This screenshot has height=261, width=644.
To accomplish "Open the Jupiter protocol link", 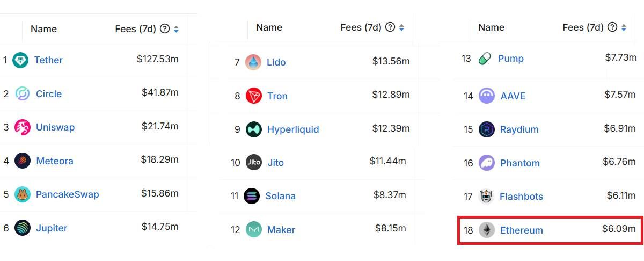I will (52, 228).
